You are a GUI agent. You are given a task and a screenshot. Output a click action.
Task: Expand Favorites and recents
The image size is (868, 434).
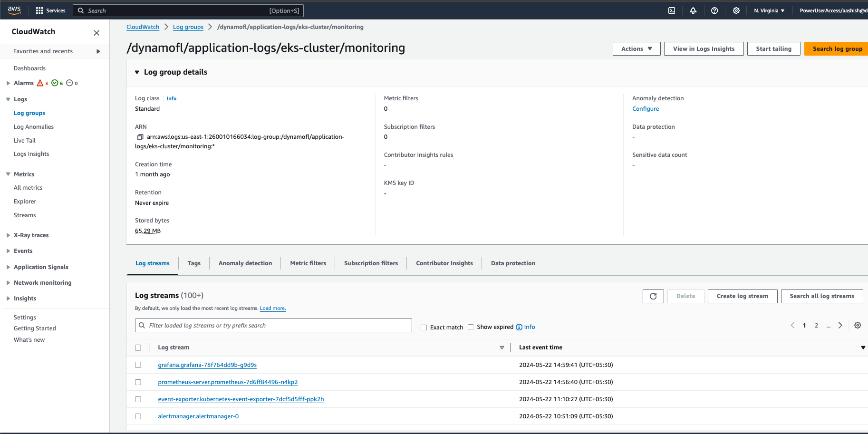(98, 51)
